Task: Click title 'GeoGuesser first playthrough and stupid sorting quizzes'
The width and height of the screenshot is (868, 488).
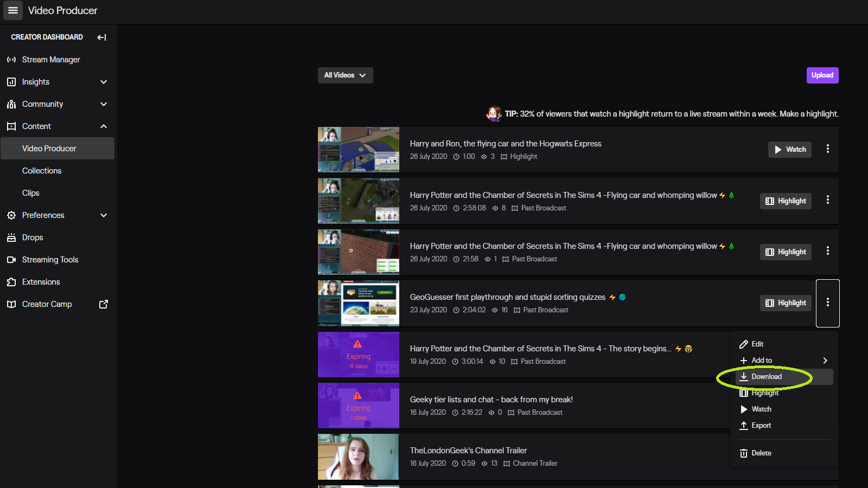Action: [508, 297]
